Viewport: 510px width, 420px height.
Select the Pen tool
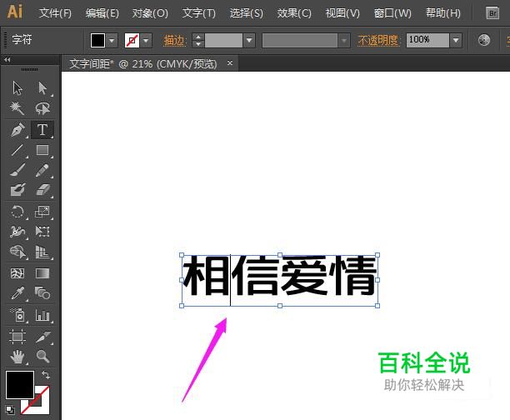[x=17, y=129]
